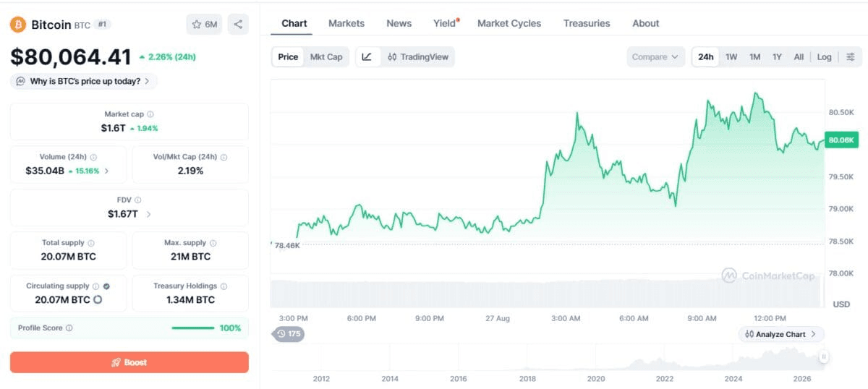Click the 21M BTC max supply value
Viewport: 868px width, 389px height.
[192, 257]
